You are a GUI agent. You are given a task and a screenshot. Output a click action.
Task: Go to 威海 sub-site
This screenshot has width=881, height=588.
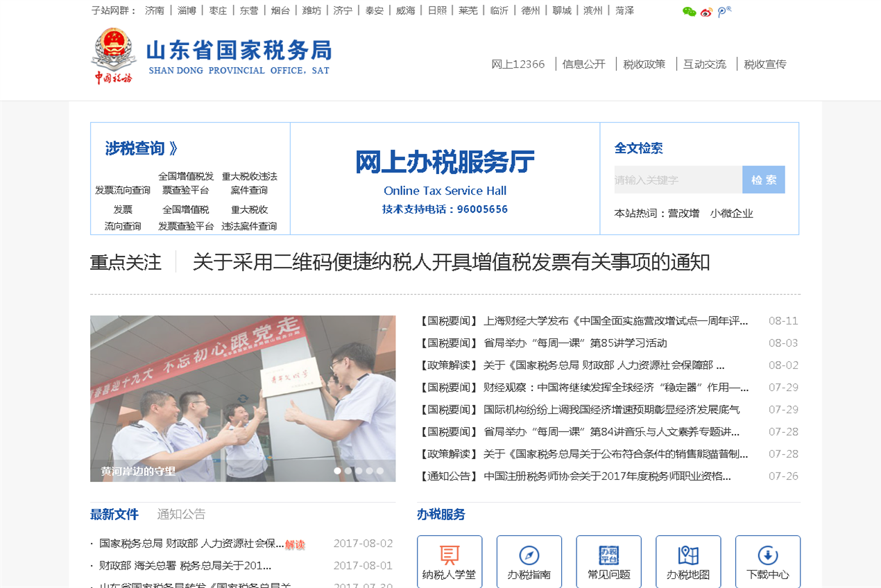point(406,10)
